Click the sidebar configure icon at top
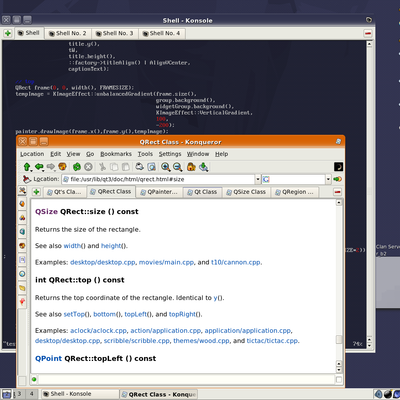 (x=22, y=191)
